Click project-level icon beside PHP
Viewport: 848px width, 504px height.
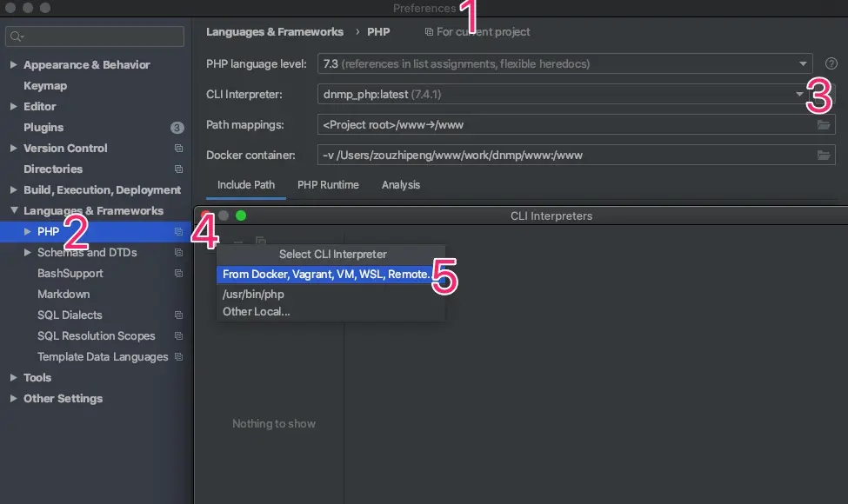[x=178, y=232]
